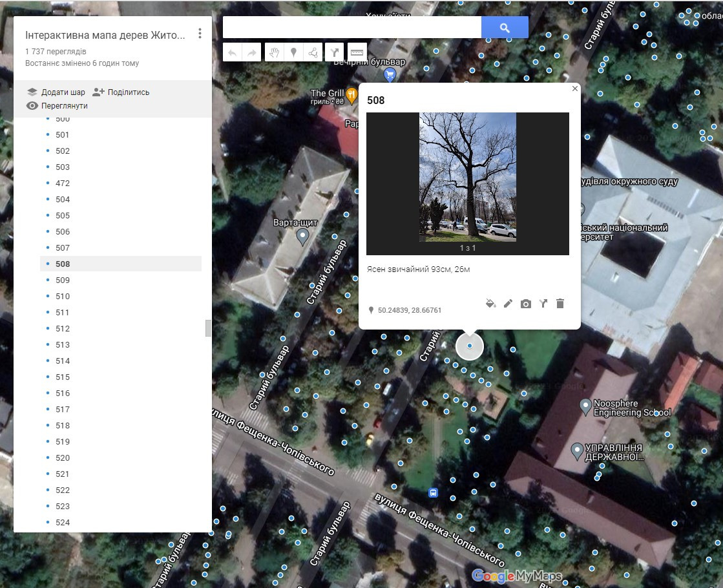Select the measure distance ruler tool
Image resolution: width=723 pixels, height=588 pixels.
357,52
